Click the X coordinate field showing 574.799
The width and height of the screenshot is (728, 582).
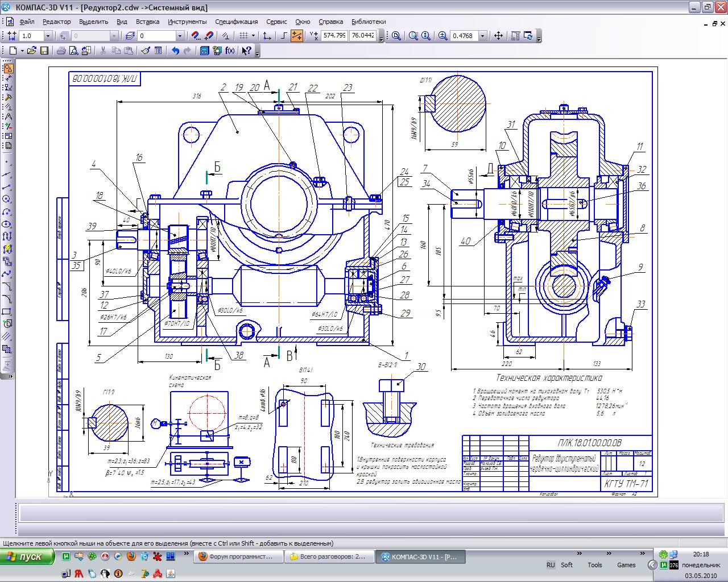[334, 36]
